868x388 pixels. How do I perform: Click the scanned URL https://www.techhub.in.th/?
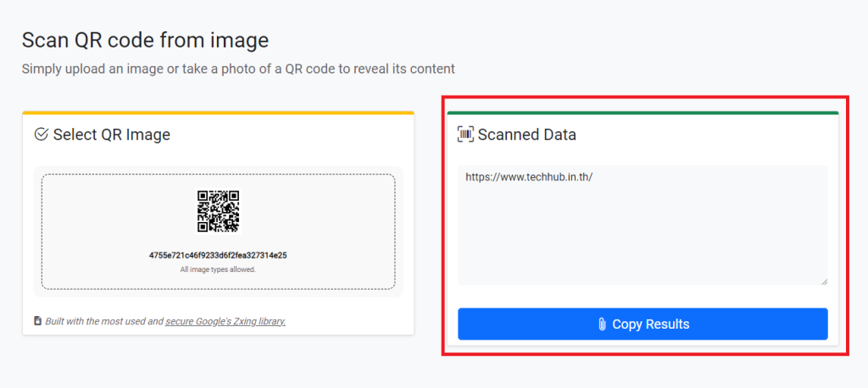click(529, 178)
